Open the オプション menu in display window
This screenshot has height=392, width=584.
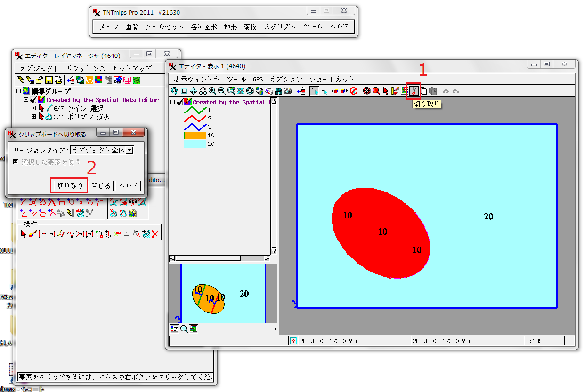pyautogui.click(x=286, y=79)
